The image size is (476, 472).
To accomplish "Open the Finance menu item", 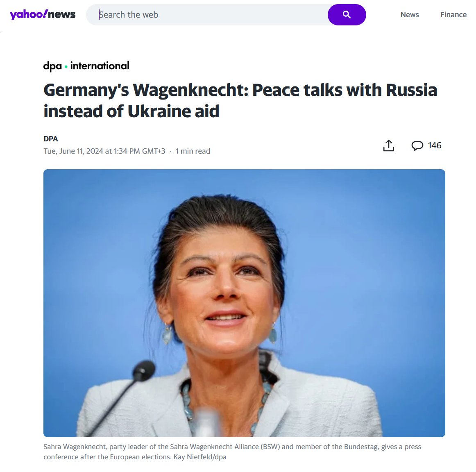I will click(453, 15).
